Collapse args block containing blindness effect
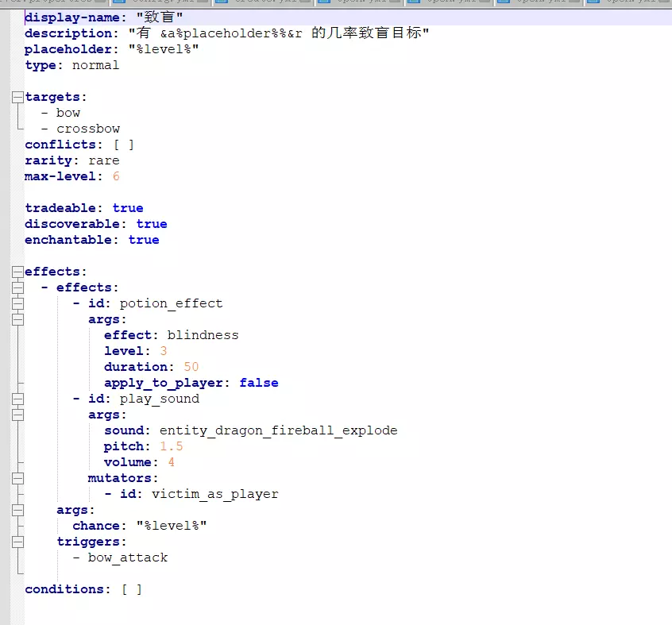The height and width of the screenshot is (625, 672). pos(17,319)
